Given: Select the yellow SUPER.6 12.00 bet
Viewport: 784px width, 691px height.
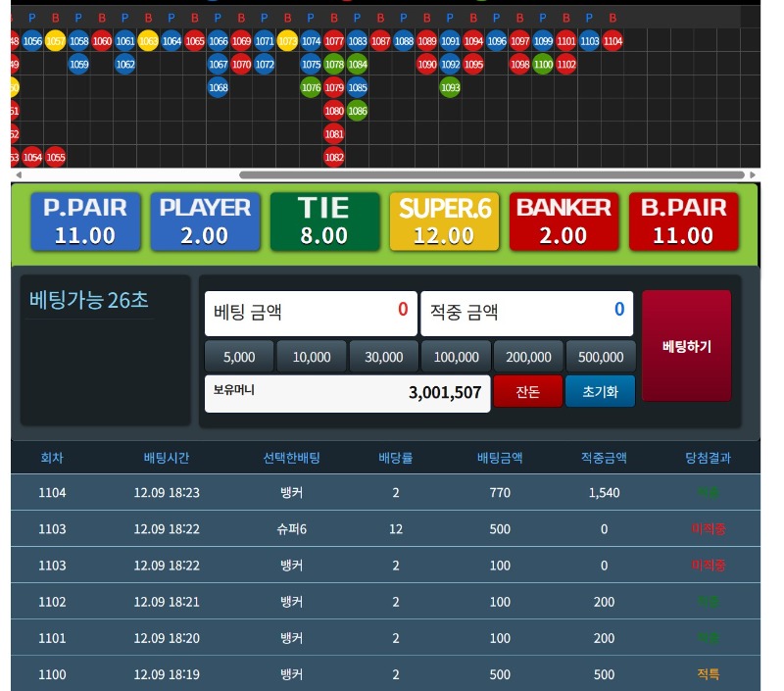Looking at the screenshot, I should (x=444, y=221).
